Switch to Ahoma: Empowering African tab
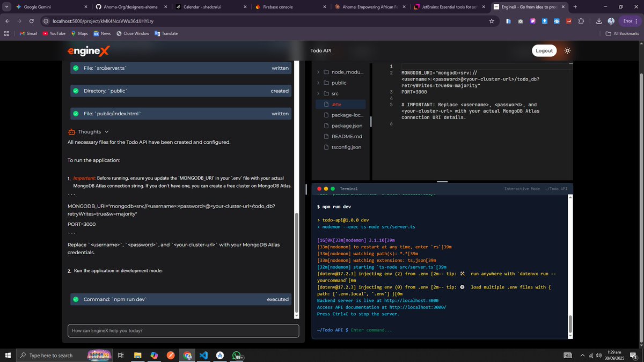Image resolution: width=644 pixels, height=362 pixels. coord(370,6)
